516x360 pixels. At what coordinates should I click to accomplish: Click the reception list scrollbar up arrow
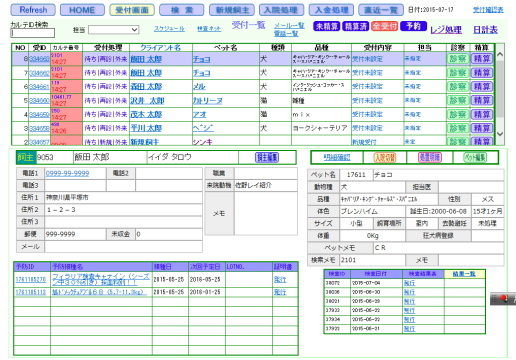tap(500, 54)
